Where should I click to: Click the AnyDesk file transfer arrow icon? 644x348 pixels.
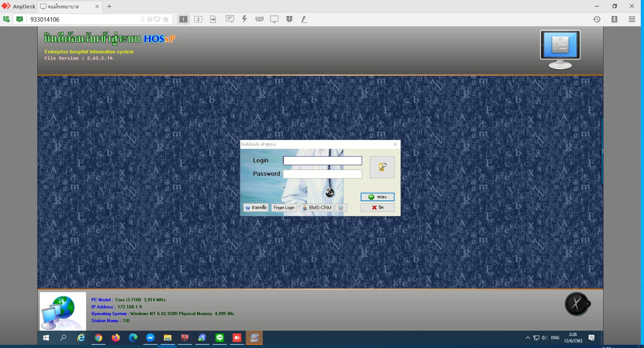(213, 19)
